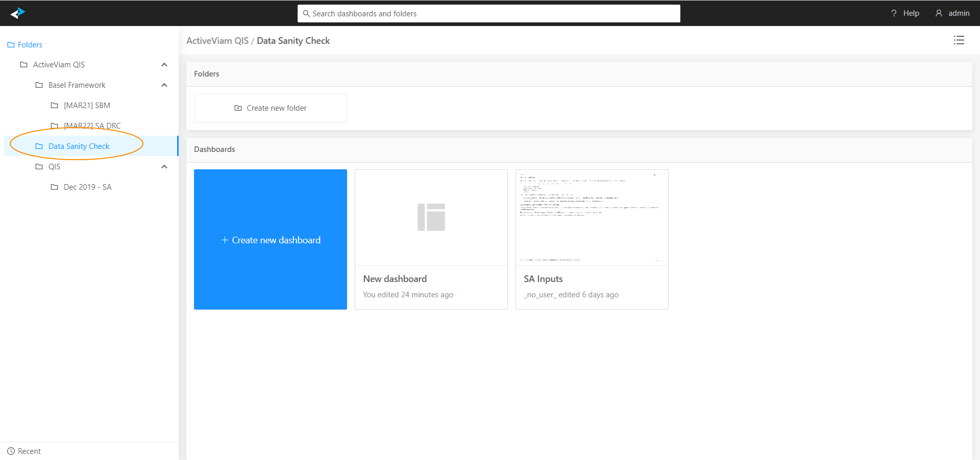Click the Folders root folder icon
Viewport: 980px width, 460px height.
pos(11,45)
